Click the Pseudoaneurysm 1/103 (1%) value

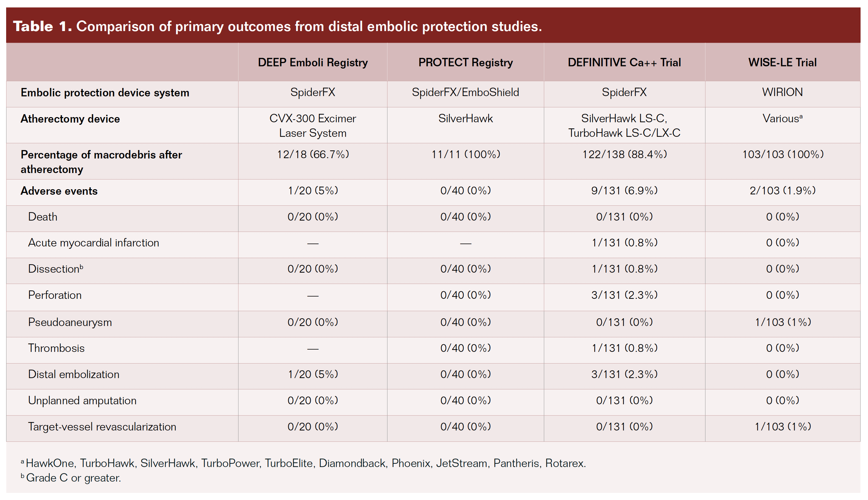point(783,322)
